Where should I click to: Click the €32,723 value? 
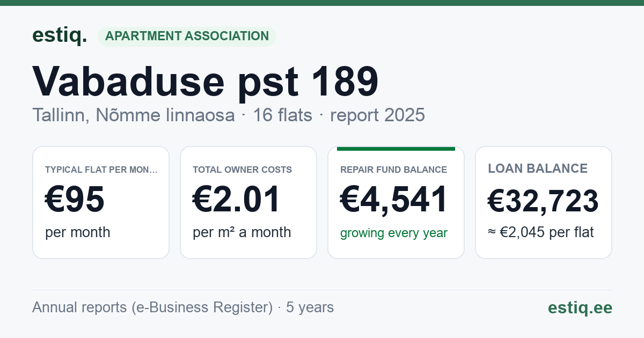coord(543,201)
